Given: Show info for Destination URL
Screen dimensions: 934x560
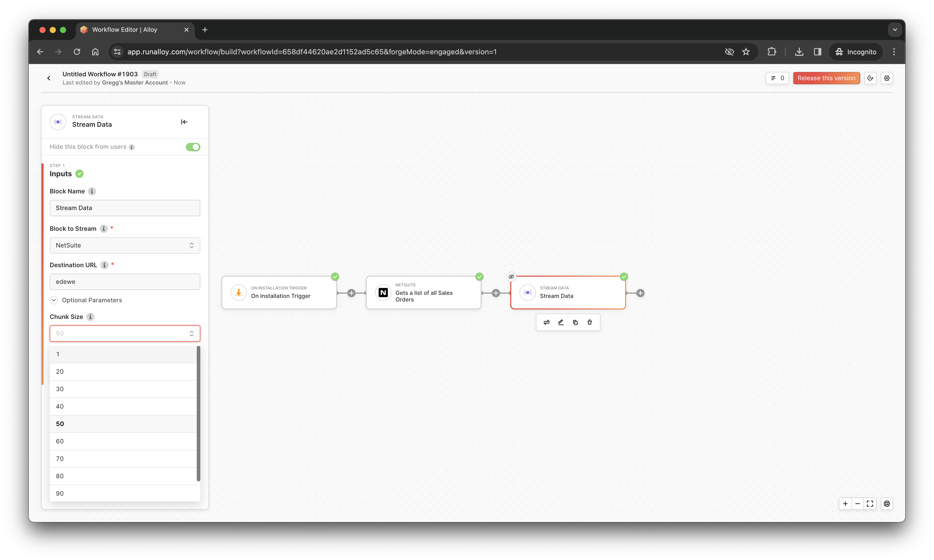Looking at the screenshot, I should point(105,265).
